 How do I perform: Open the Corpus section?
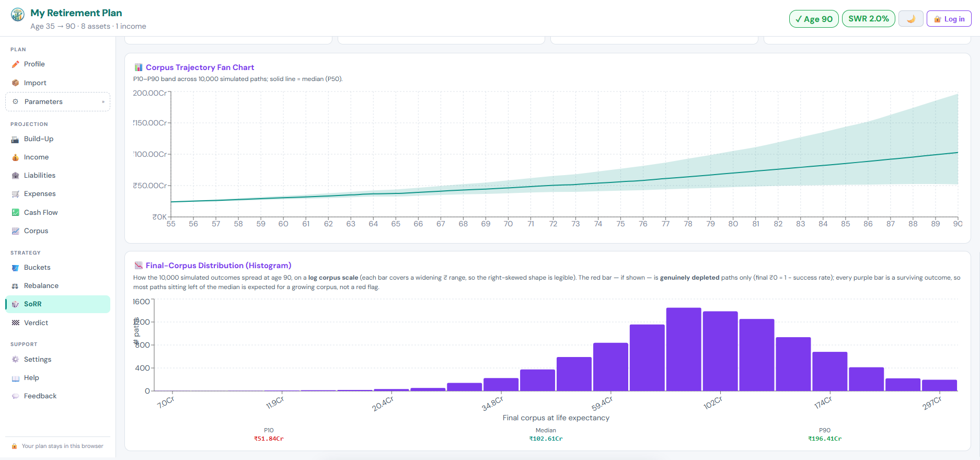57,231
